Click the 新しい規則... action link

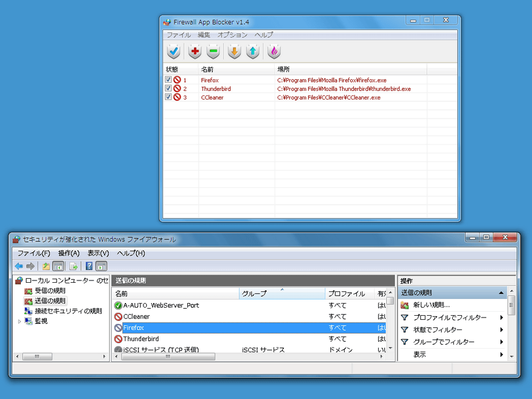[x=431, y=305]
